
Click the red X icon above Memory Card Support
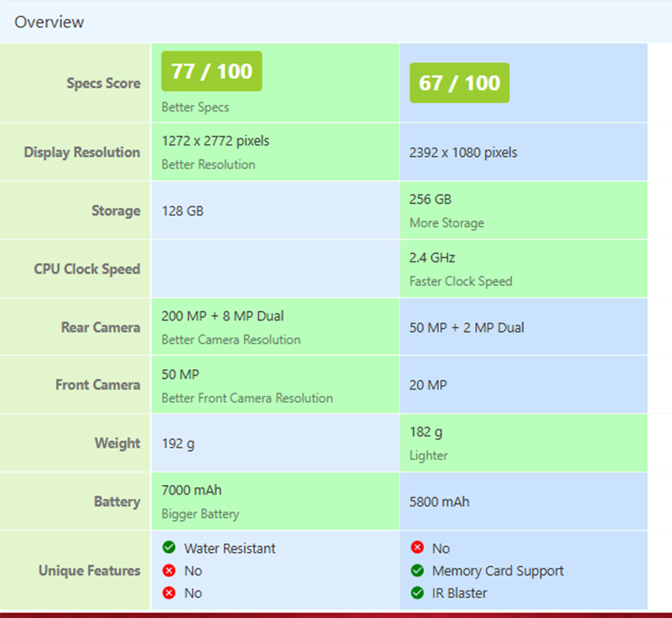(x=417, y=548)
